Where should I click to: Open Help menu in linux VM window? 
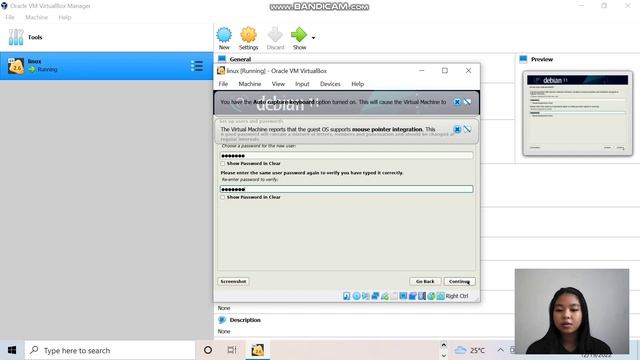click(x=358, y=84)
